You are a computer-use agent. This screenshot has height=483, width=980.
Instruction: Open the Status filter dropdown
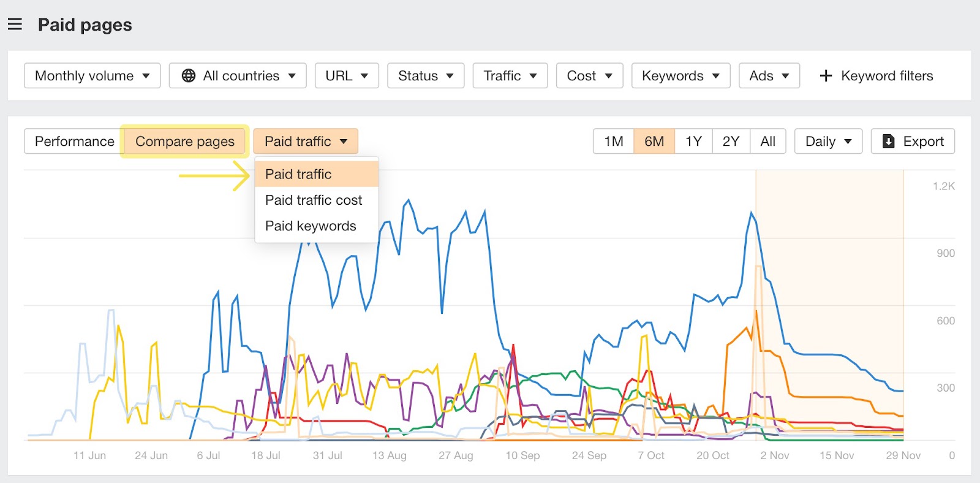pos(426,75)
